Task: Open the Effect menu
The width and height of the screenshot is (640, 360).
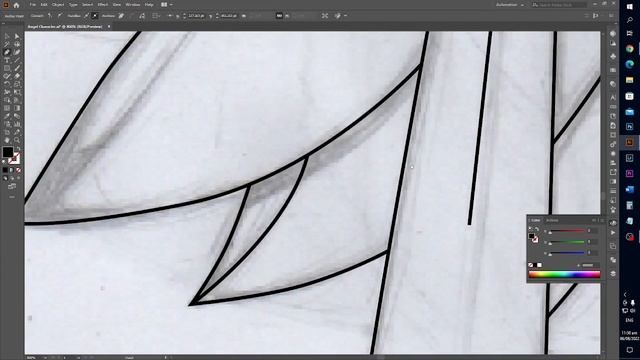Action: 102,5
